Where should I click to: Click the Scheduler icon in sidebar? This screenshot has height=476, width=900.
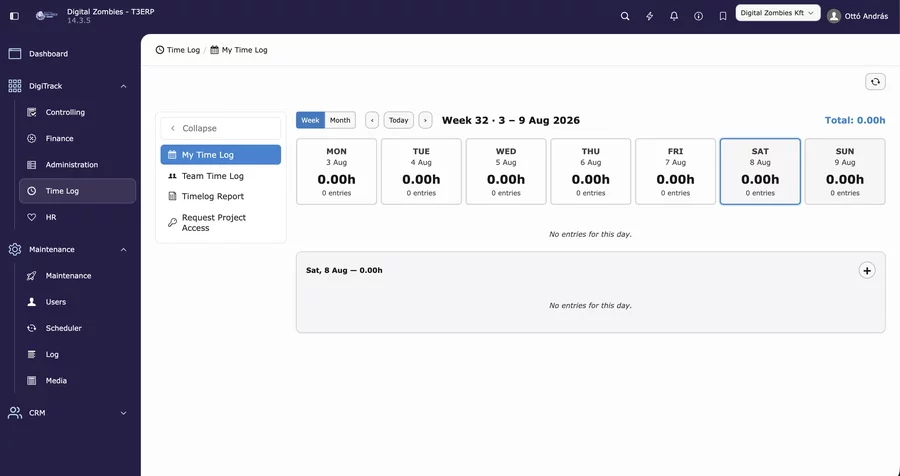(32, 328)
